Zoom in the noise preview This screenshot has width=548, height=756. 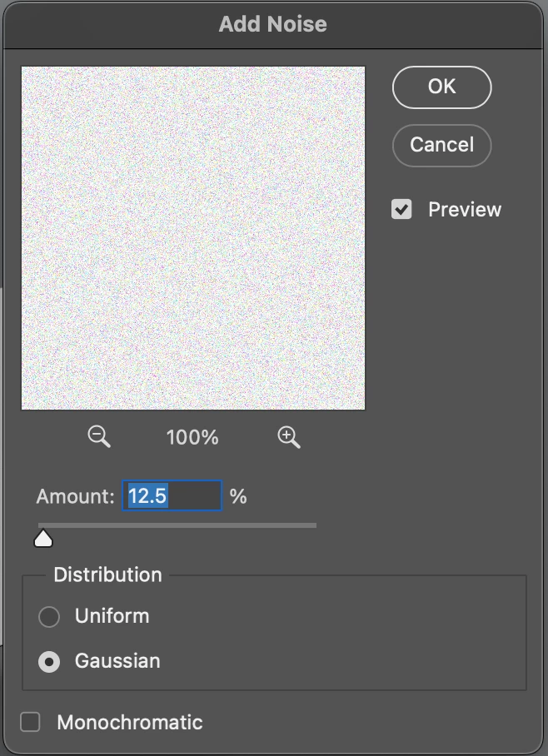pos(289,437)
